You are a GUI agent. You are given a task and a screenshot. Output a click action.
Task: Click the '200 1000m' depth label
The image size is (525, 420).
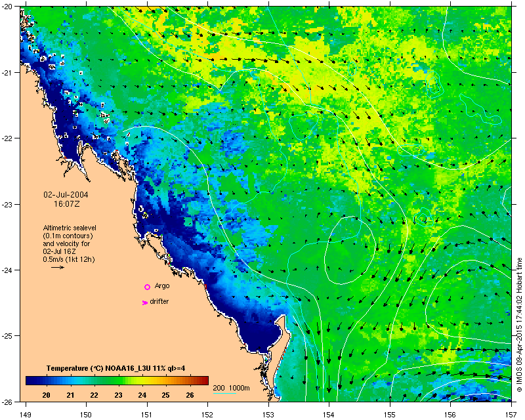pyautogui.click(x=232, y=388)
